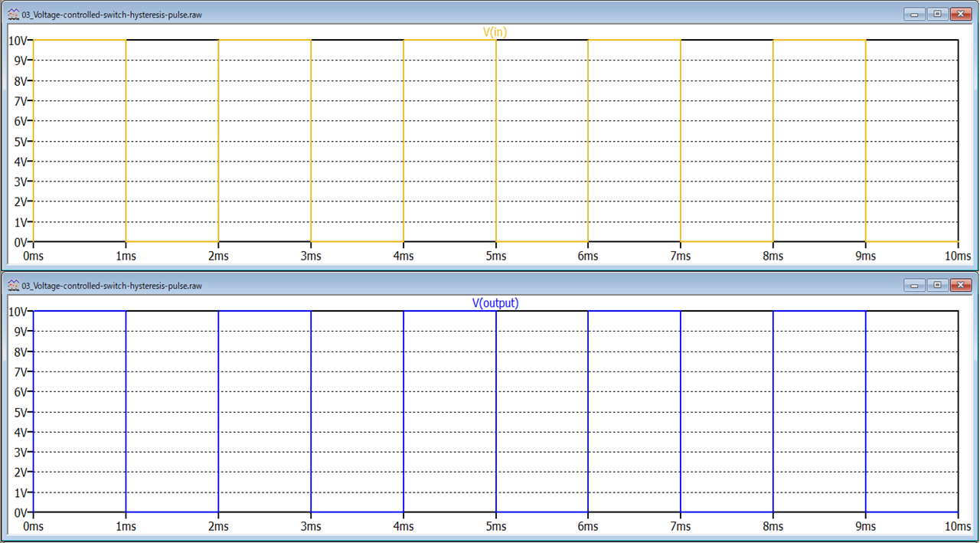Click the 5ms label on the V(output) time axis
980x543 pixels.
pyautogui.click(x=495, y=526)
